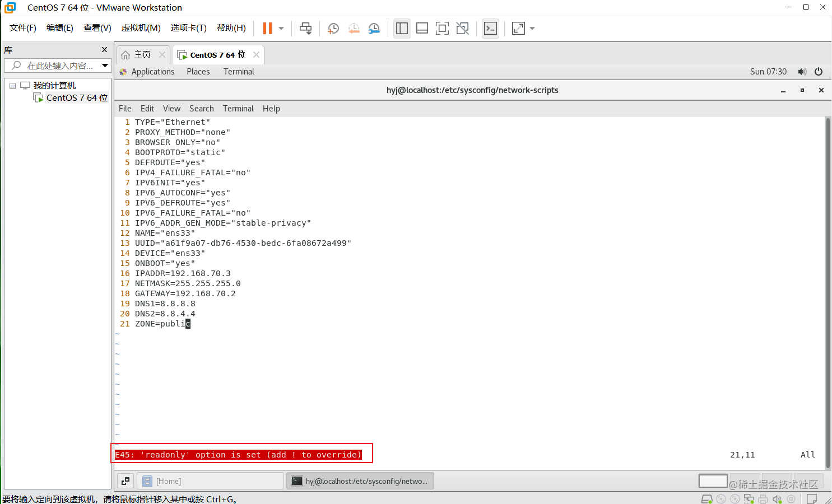
Task: Click the second CD/DVD drive status icon
Action: [735, 499]
